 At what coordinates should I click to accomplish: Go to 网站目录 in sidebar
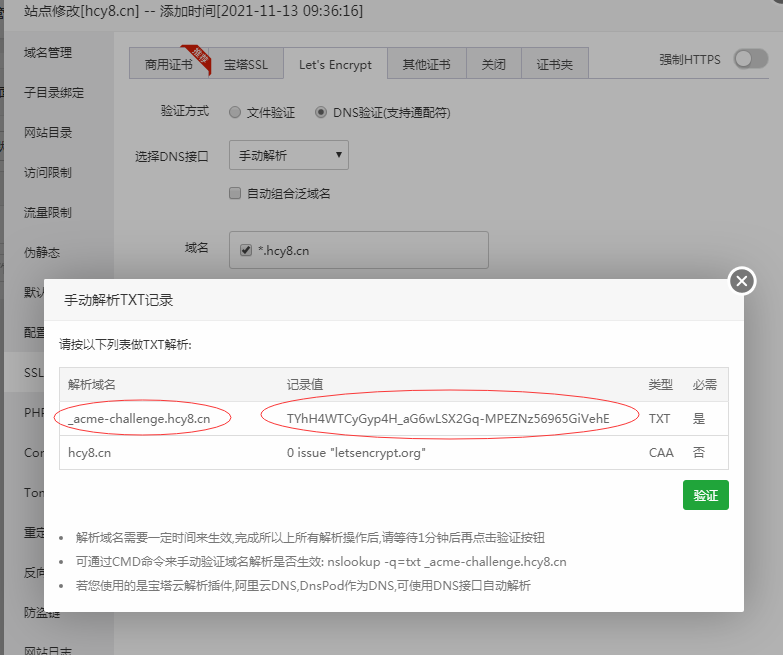pyautogui.click(x=48, y=132)
